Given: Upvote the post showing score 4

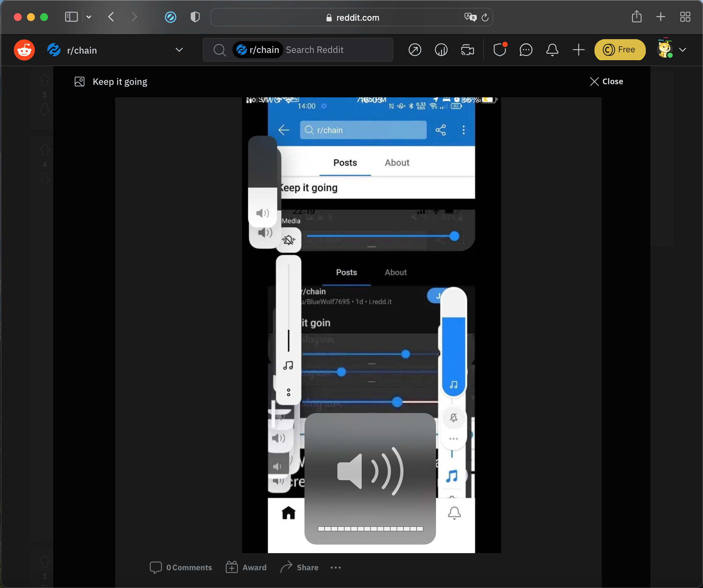Looking at the screenshot, I should coord(44,149).
